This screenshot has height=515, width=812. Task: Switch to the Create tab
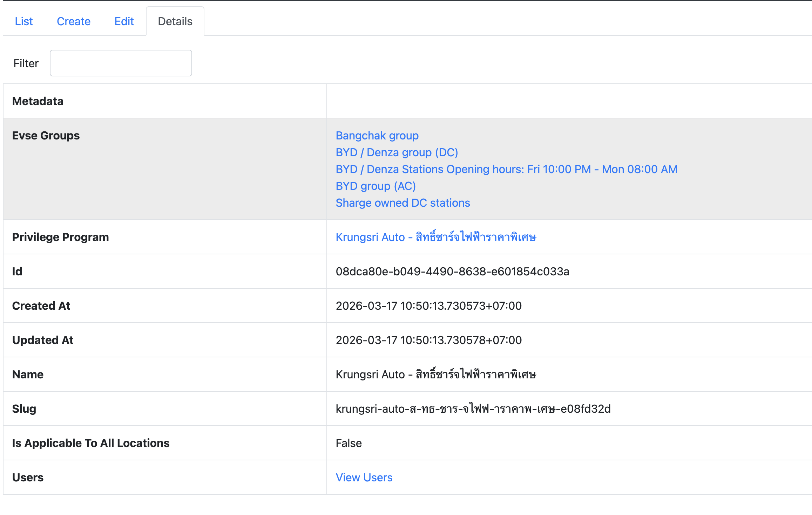tap(74, 21)
